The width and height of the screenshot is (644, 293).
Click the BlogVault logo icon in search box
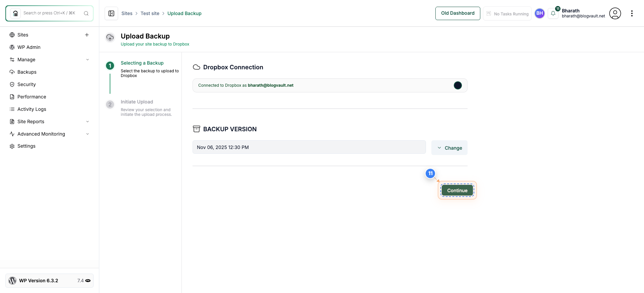click(x=15, y=13)
